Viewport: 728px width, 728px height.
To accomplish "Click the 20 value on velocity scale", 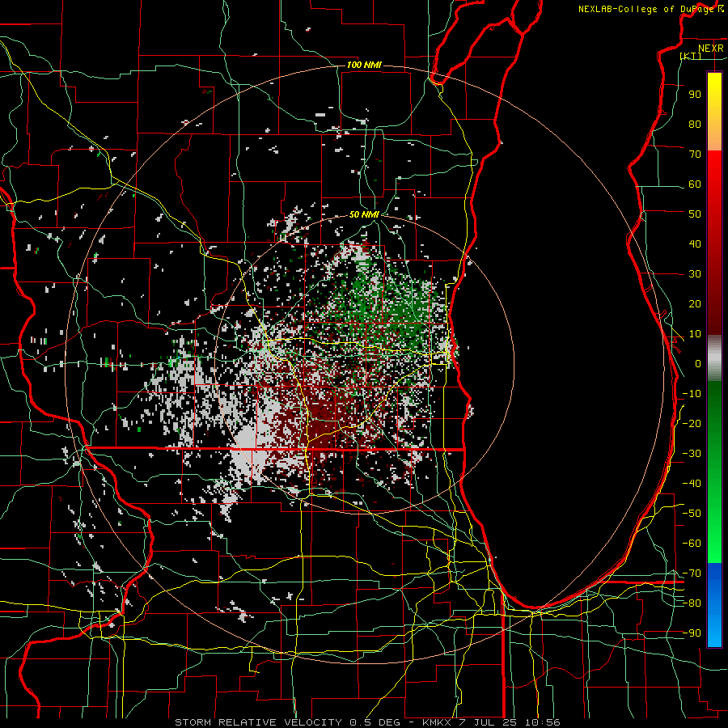I will pyautogui.click(x=695, y=304).
